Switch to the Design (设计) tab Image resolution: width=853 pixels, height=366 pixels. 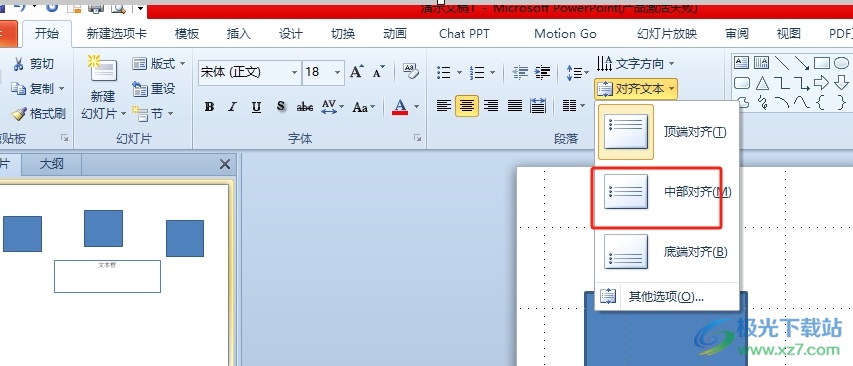pos(290,34)
